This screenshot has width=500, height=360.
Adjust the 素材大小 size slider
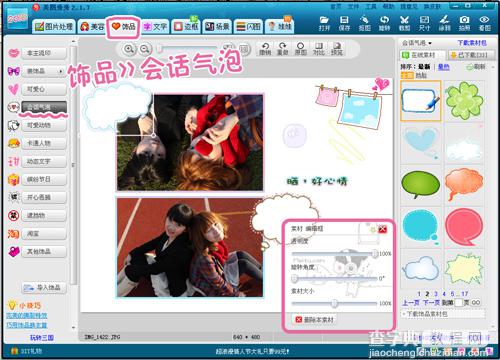click(x=334, y=303)
